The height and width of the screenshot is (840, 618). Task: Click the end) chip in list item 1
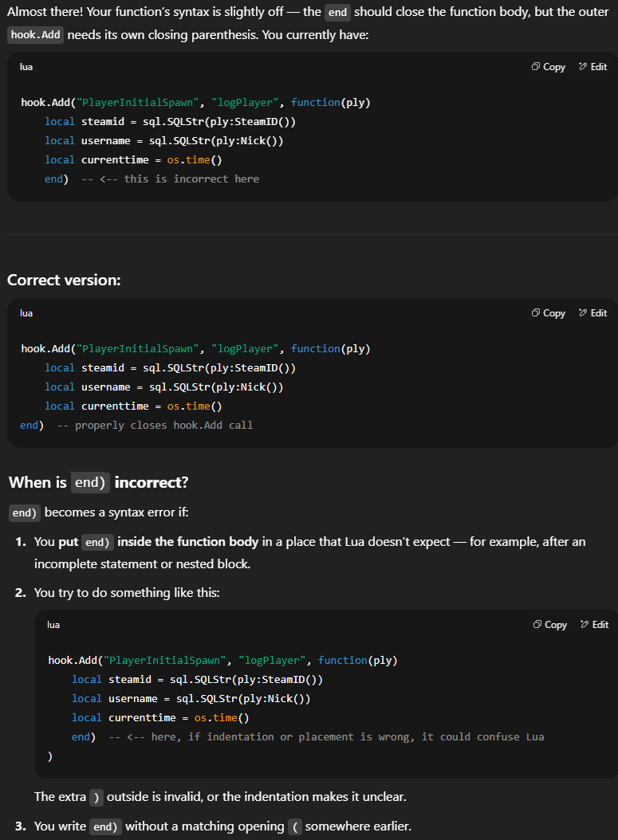pyautogui.click(x=98, y=542)
